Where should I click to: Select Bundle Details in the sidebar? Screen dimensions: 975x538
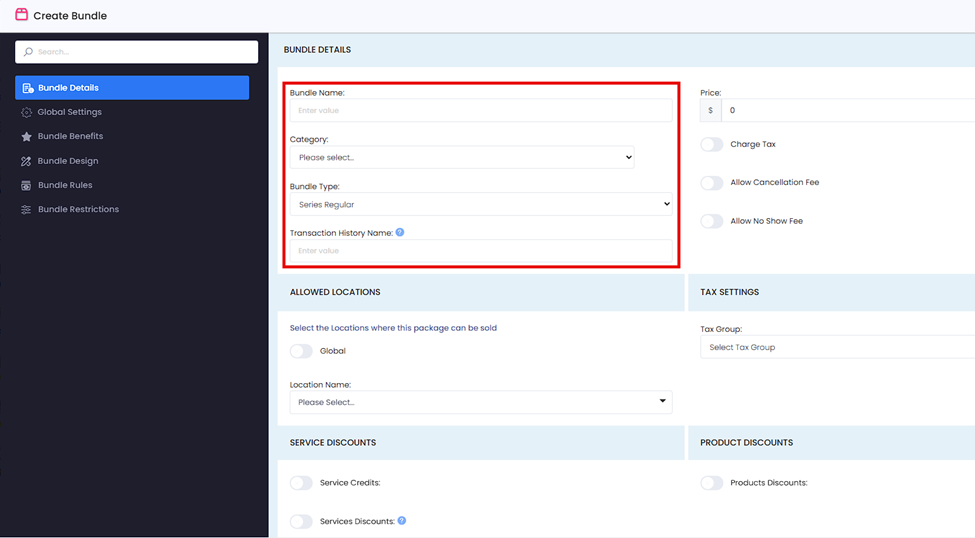[132, 88]
